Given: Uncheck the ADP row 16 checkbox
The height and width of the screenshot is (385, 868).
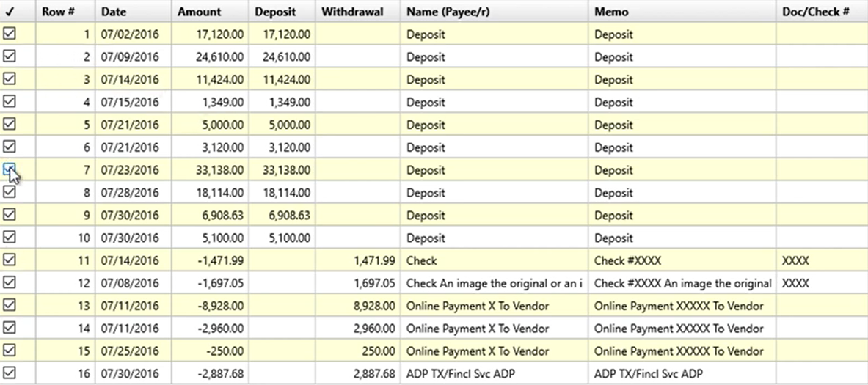Looking at the screenshot, I should tap(10, 373).
